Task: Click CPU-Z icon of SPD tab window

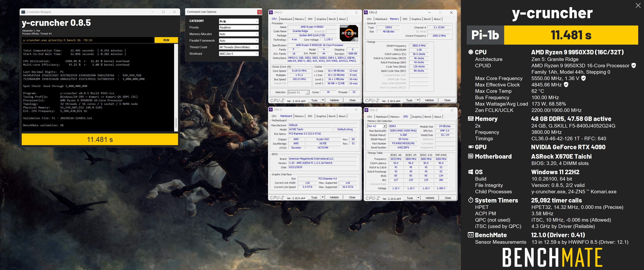Action: coord(366,110)
